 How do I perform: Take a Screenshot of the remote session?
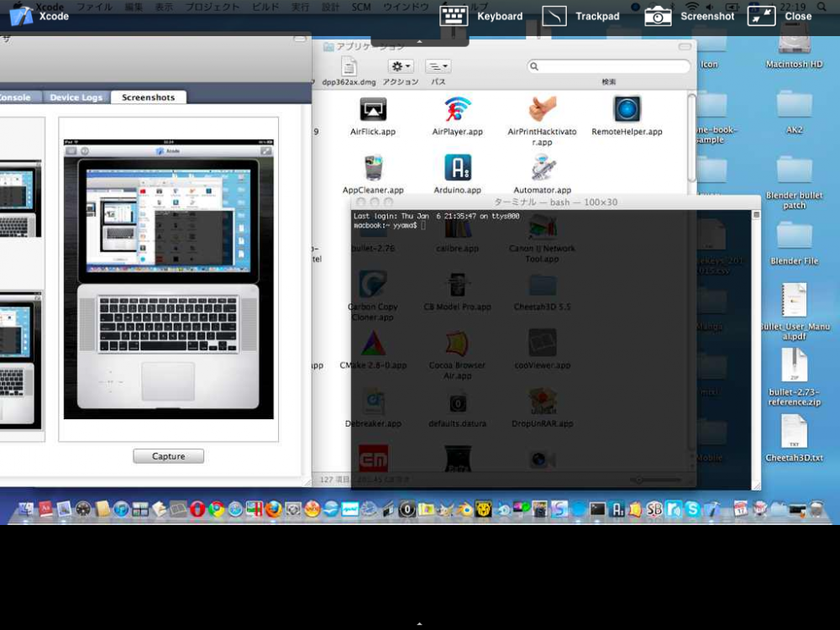[690, 16]
